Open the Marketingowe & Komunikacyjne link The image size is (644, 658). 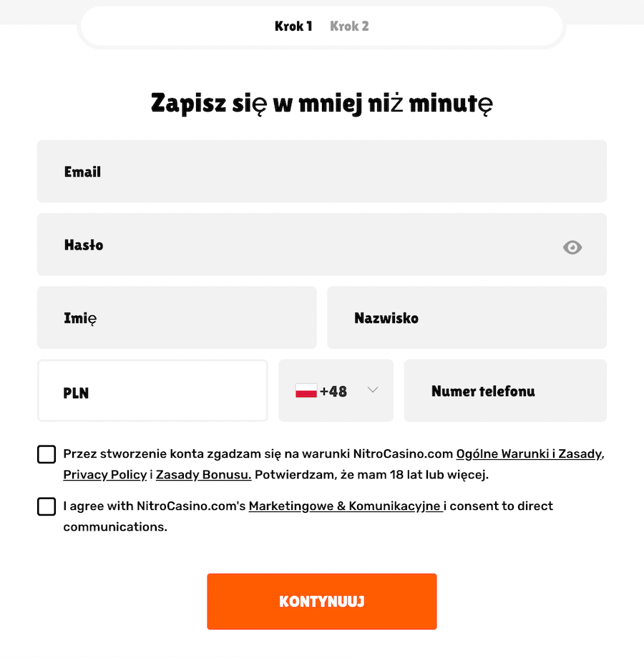click(x=345, y=506)
